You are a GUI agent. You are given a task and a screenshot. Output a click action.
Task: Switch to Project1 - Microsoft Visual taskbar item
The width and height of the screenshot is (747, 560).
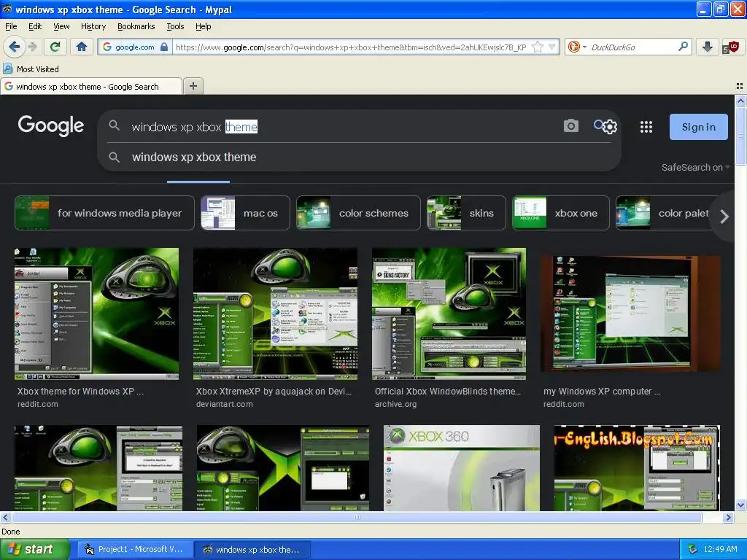(x=135, y=550)
